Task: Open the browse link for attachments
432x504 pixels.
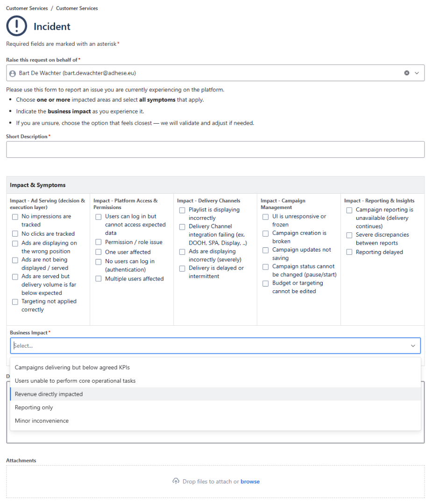Action: pyautogui.click(x=250, y=482)
